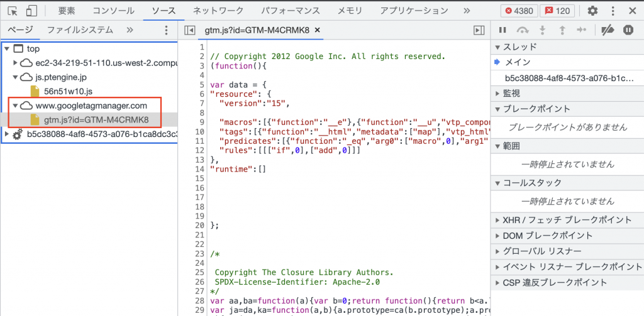Collapse the www.googletagmanager.com domain node
644x316 pixels.
point(16,106)
